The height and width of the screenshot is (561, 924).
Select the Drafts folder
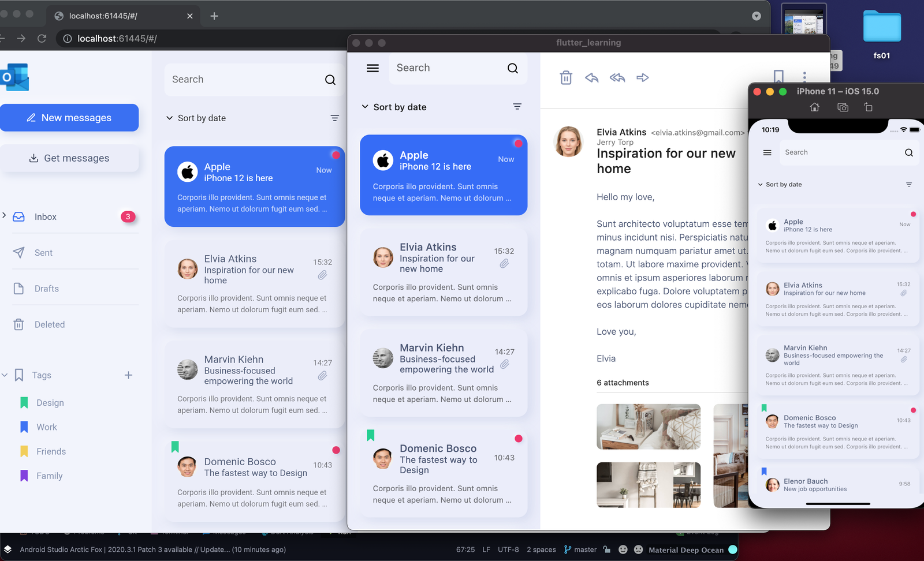click(x=46, y=289)
